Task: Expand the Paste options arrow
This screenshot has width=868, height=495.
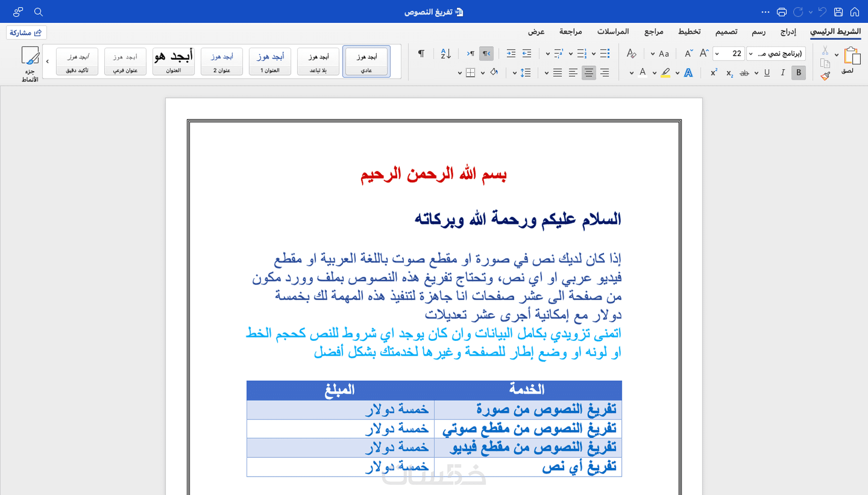Action: tap(836, 55)
